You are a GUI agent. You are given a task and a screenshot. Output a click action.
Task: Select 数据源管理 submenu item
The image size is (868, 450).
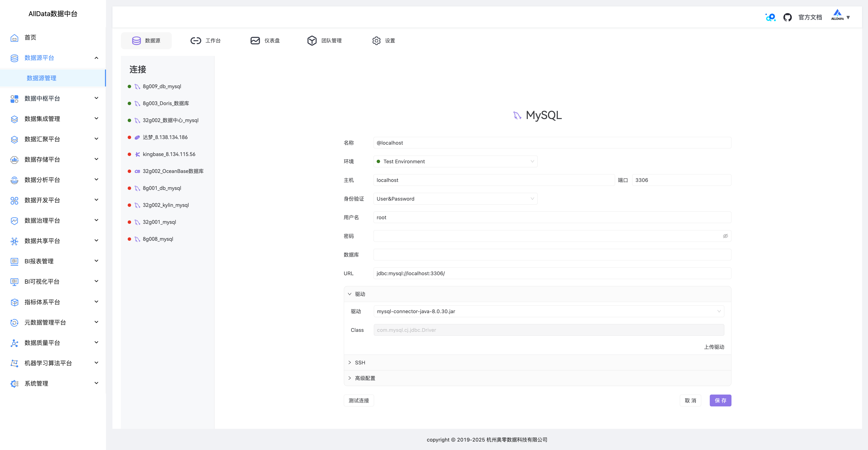click(53, 78)
